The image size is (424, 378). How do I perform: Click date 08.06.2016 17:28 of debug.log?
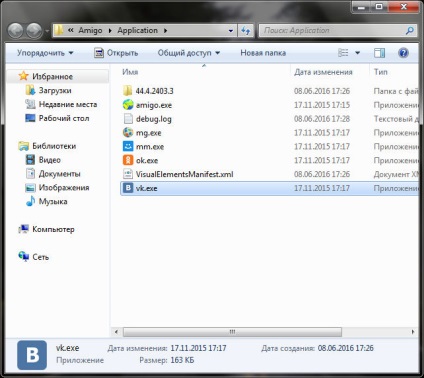coord(322,119)
